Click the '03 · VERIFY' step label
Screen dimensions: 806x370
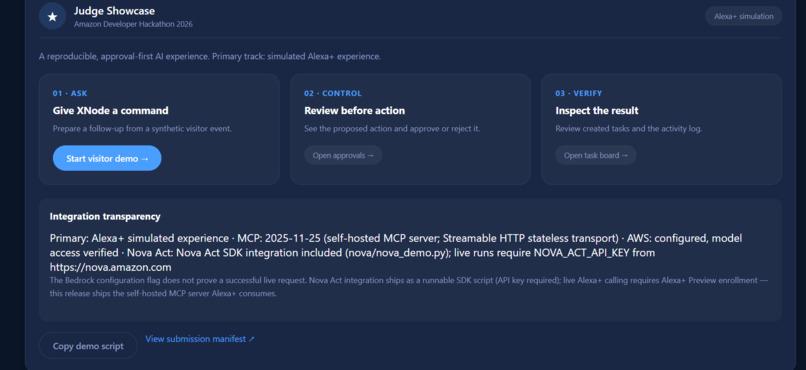click(578, 94)
